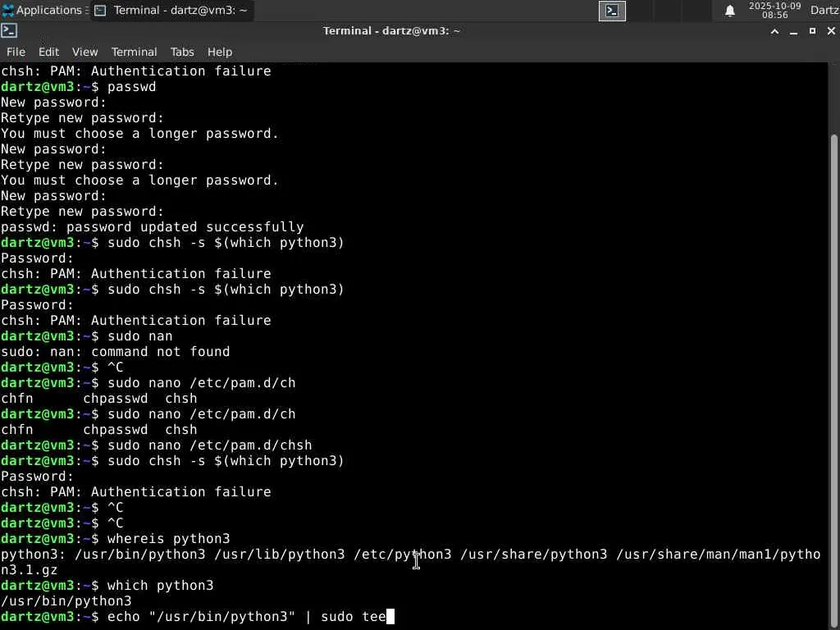Open the View menu
Screen dimensions: 840x630
[84, 52]
